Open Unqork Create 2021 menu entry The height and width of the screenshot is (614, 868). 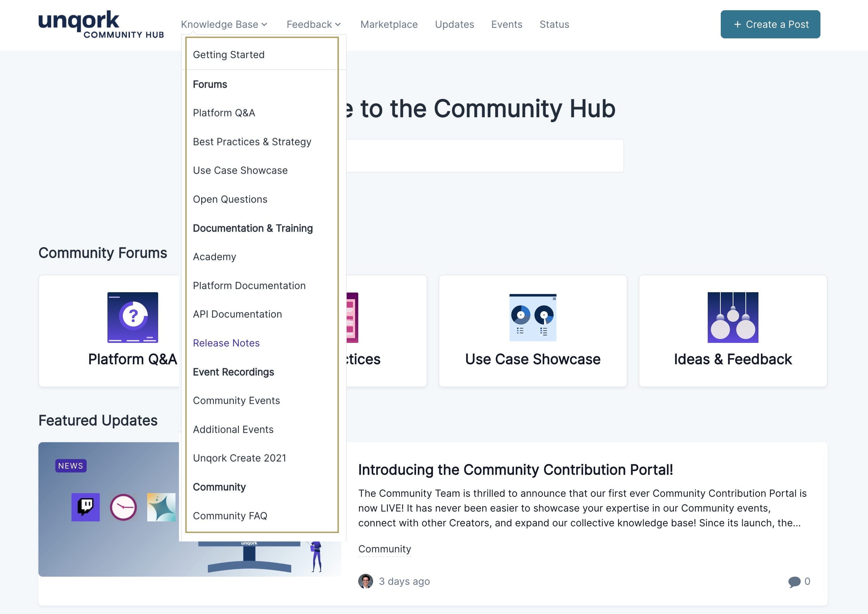click(240, 458)
